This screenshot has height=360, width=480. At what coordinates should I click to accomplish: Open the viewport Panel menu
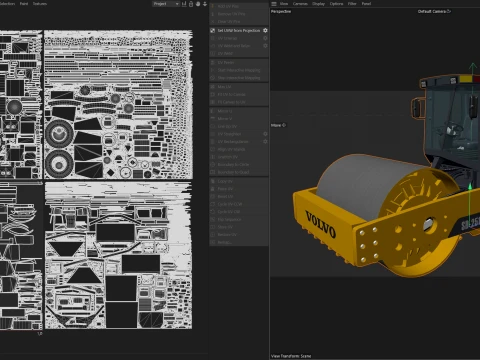[x=366, y=4]
